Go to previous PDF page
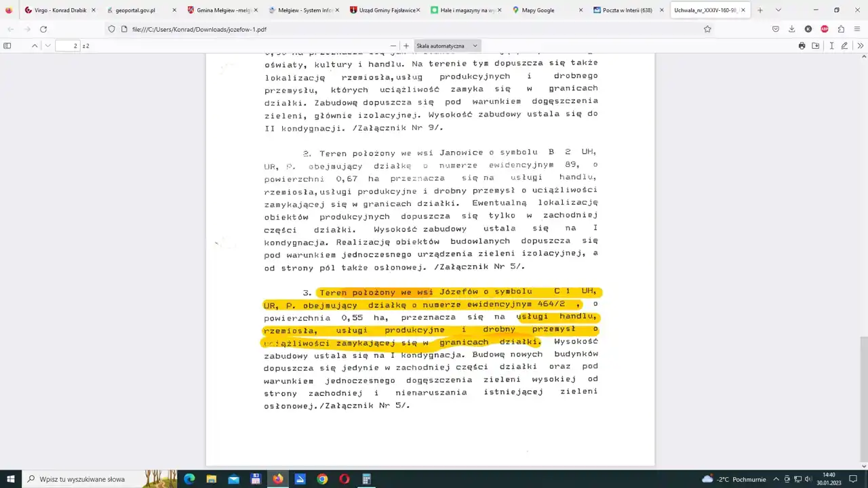The width and height of the screenshot is (868, 488). click(35, 45)
